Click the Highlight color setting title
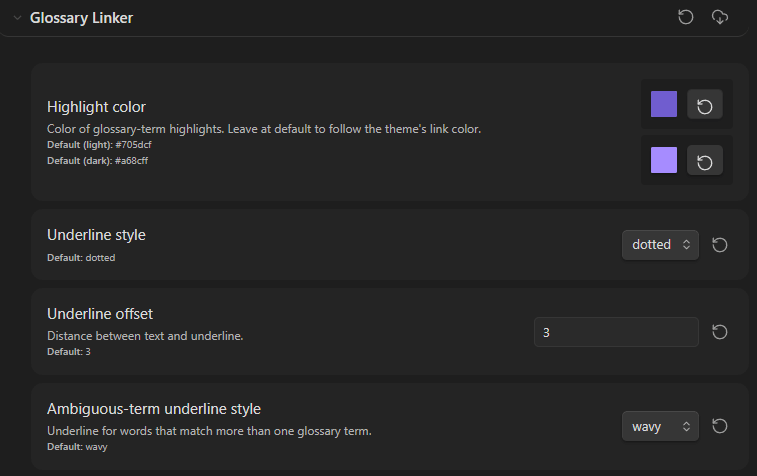Screen dimensions: 757x476 click(x=96, y=107)
